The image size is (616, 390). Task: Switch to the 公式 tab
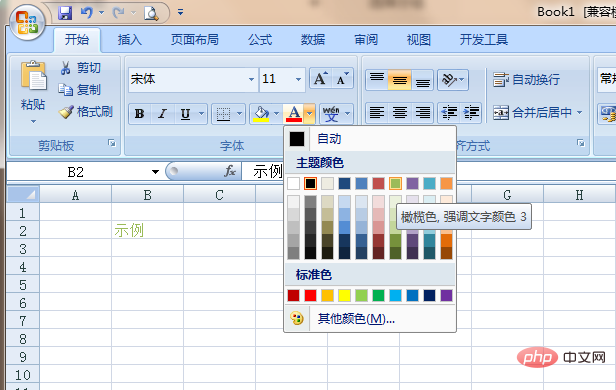click(260, 40)
